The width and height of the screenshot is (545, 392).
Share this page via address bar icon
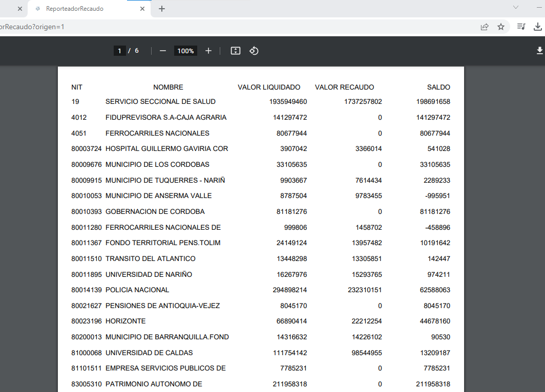pyautogui.click(x=485, y=27)
